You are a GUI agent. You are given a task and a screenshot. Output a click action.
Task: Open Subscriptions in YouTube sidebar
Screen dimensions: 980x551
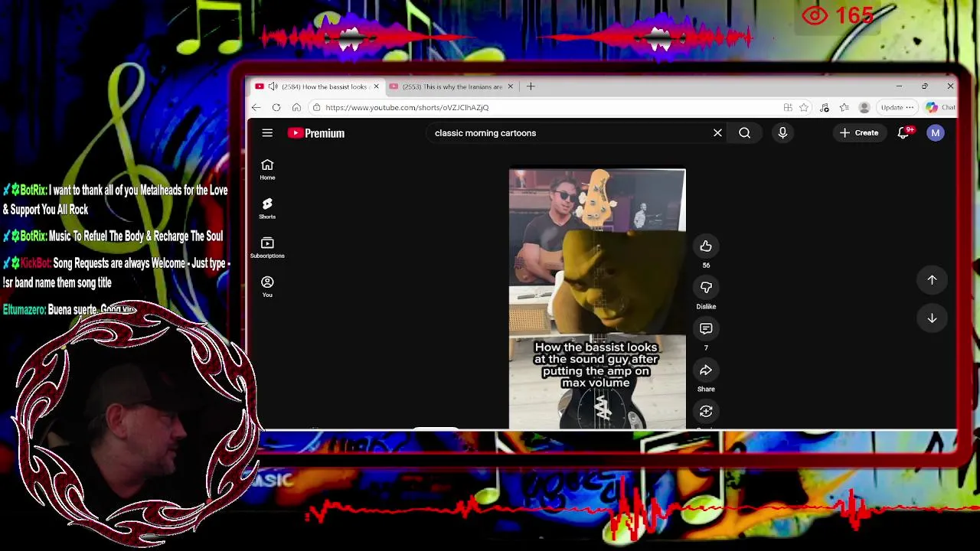(267, 248)
